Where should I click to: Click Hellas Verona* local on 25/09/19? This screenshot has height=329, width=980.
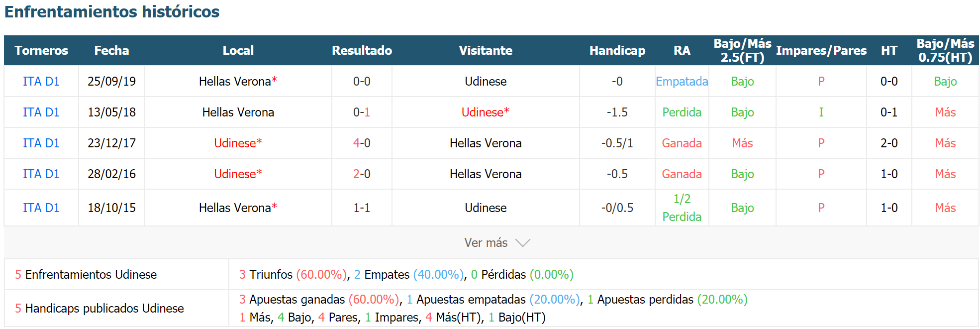(238, 81)
